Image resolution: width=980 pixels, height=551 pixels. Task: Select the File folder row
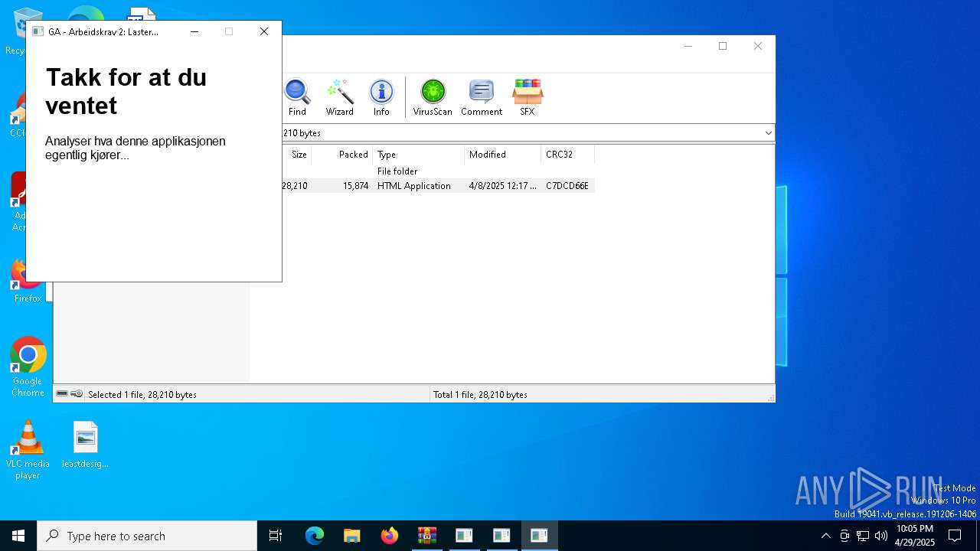click(439, 171)
